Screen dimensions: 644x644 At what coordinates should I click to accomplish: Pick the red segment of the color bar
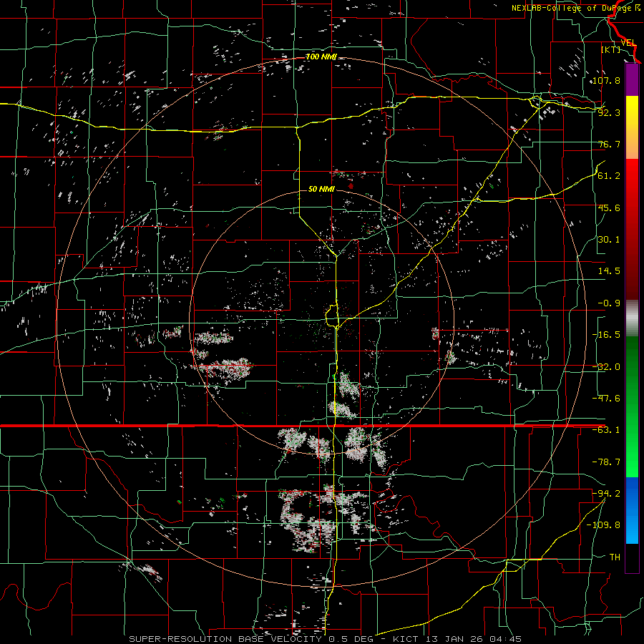(632, 229)
